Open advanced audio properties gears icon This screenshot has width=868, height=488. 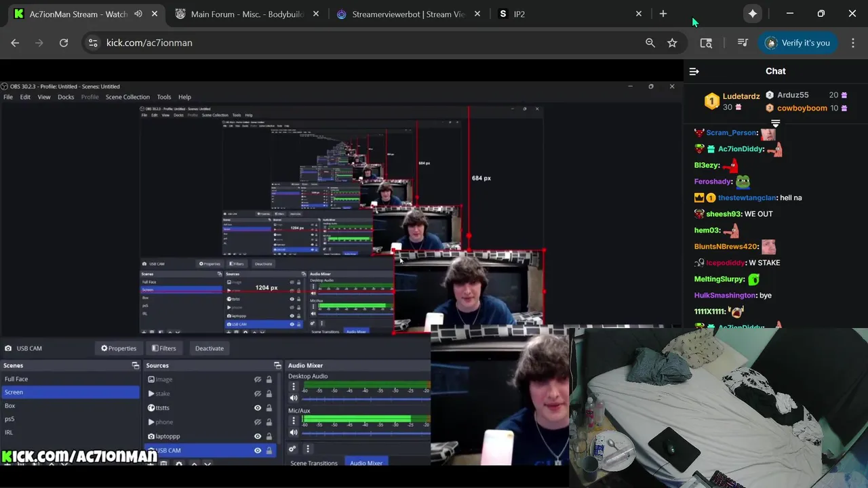[292, 449]
